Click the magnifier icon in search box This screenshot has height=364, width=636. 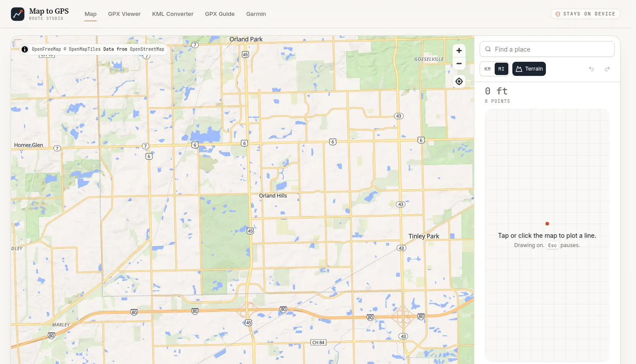click(x=488, y=49)
